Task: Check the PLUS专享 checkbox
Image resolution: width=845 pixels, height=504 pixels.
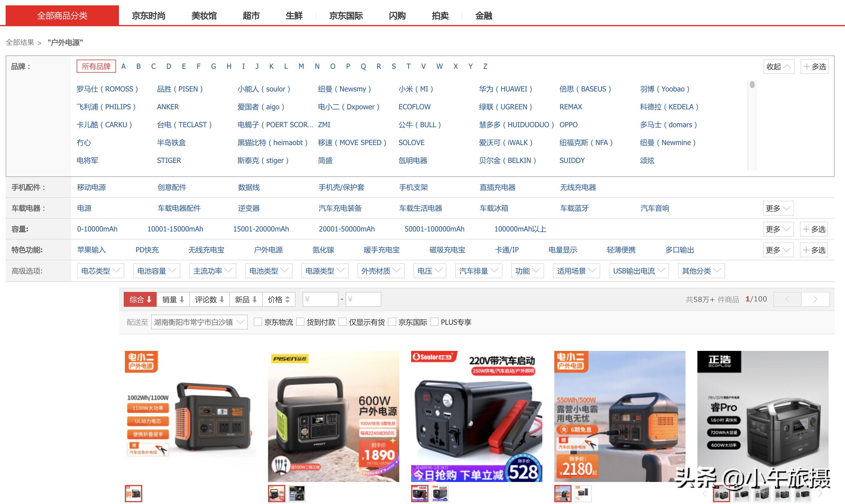Action: (434, 322)
